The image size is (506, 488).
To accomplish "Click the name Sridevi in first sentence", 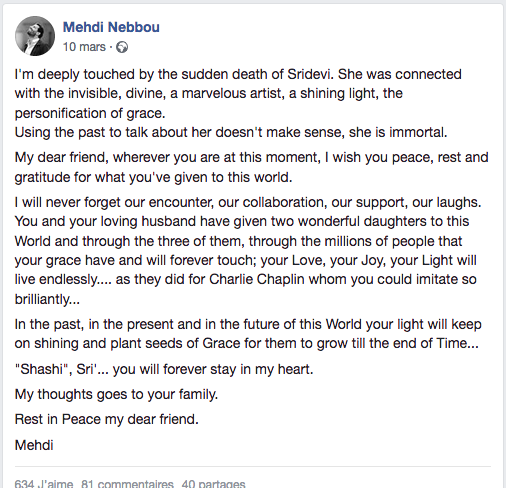I will click(x=310, y=74).
